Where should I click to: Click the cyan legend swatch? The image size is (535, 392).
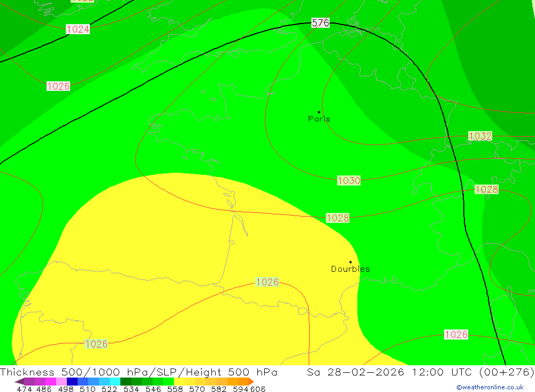coord(115,381)
